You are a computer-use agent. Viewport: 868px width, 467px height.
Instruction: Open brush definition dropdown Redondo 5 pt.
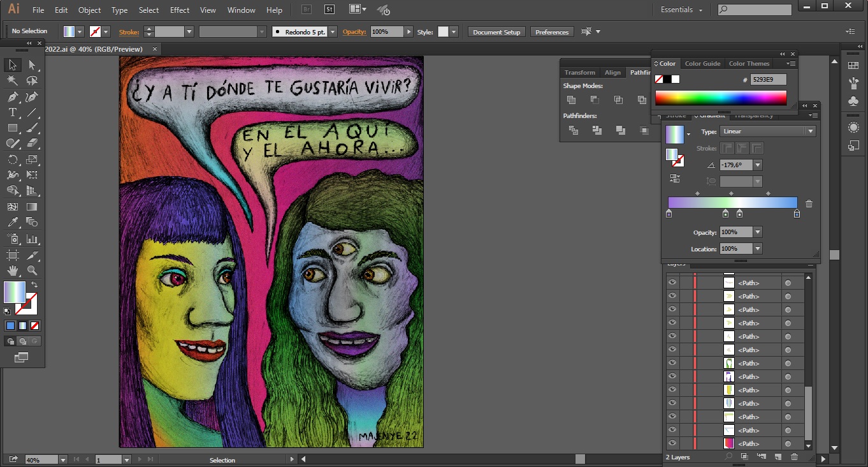click(333, 32)
